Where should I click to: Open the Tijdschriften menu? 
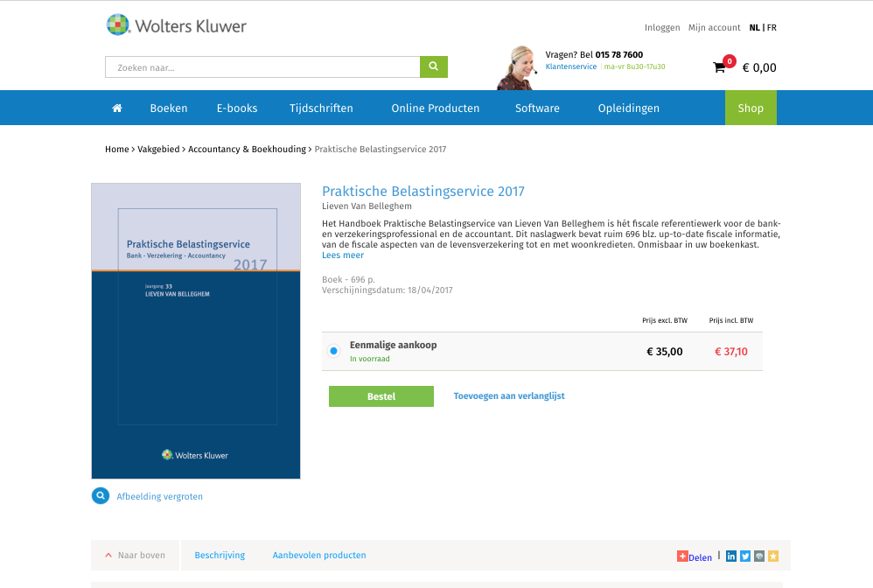(x=321, y=108)
